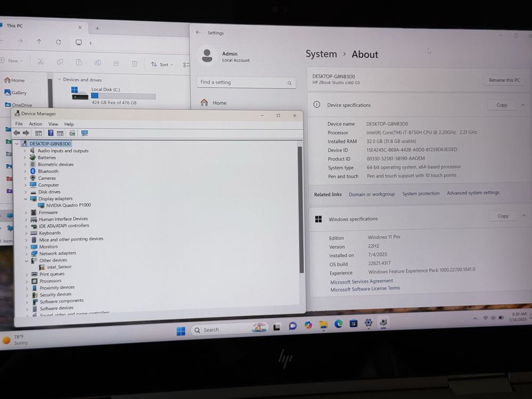Open the Sort dropdown in File Explorer
Screen dimensions: 532x399
(162, 64)
